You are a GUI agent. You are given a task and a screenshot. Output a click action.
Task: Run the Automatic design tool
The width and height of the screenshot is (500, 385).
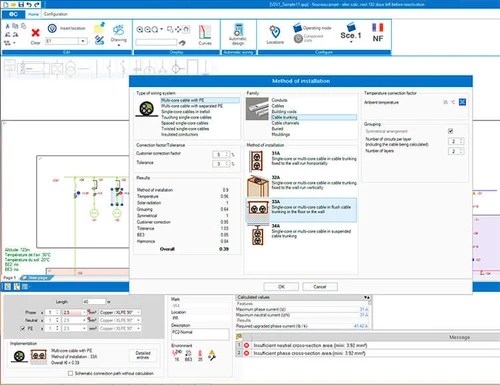(238, 30)
